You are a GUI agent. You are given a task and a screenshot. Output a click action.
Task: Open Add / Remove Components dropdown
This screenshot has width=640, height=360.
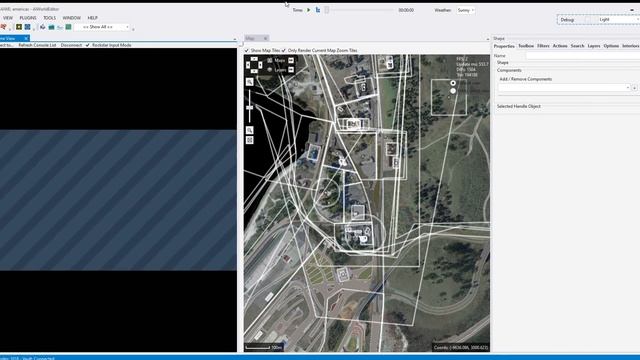[x=564, y=88]
